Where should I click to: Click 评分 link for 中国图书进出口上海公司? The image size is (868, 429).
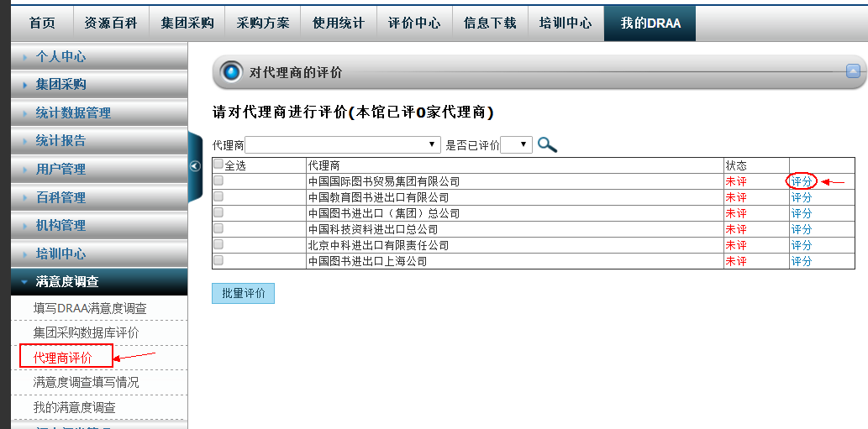click(802, 261)
